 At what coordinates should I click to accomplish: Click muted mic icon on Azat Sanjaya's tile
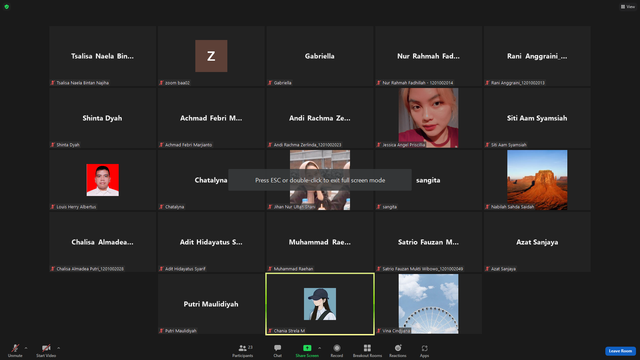pyautogui.click(x=487, y=269)
